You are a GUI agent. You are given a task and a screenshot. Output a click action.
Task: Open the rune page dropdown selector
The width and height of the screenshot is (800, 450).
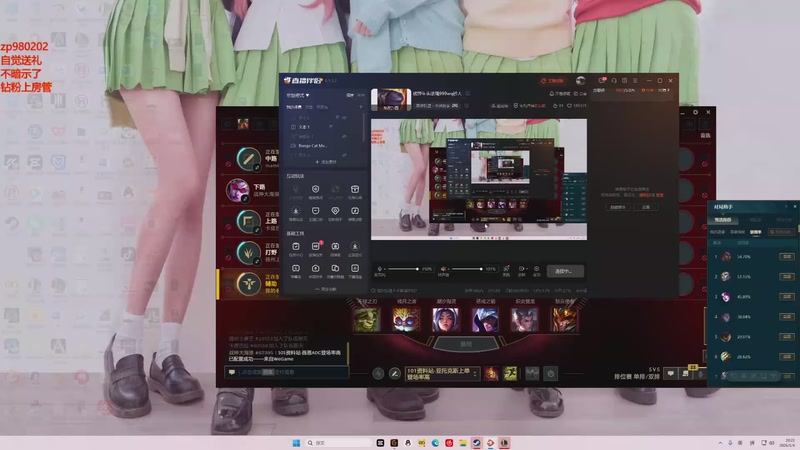tap(442, 374)
